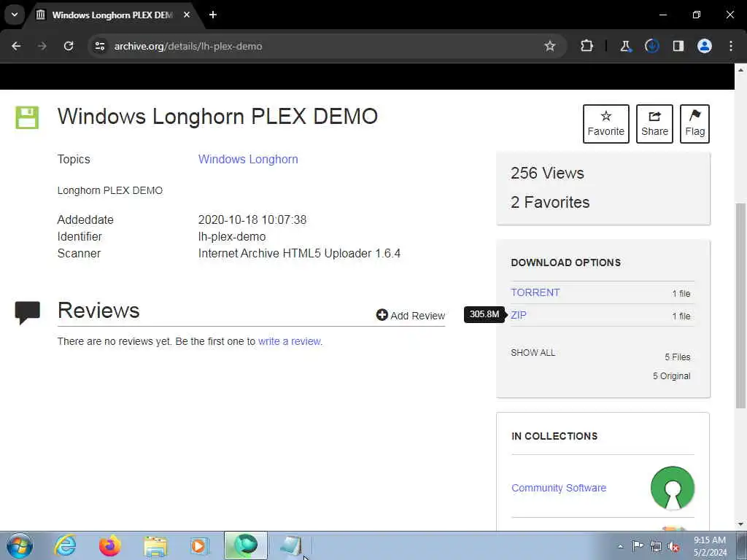Follow the 'write a review' link
The height and width of the screenshot is (560, 747).
click(290, 341)
